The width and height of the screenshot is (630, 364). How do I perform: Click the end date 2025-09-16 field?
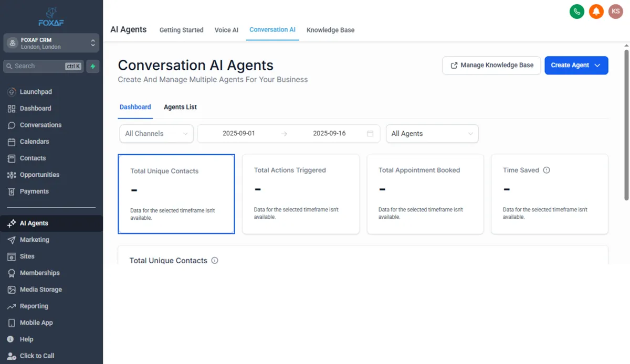point(329,134)
